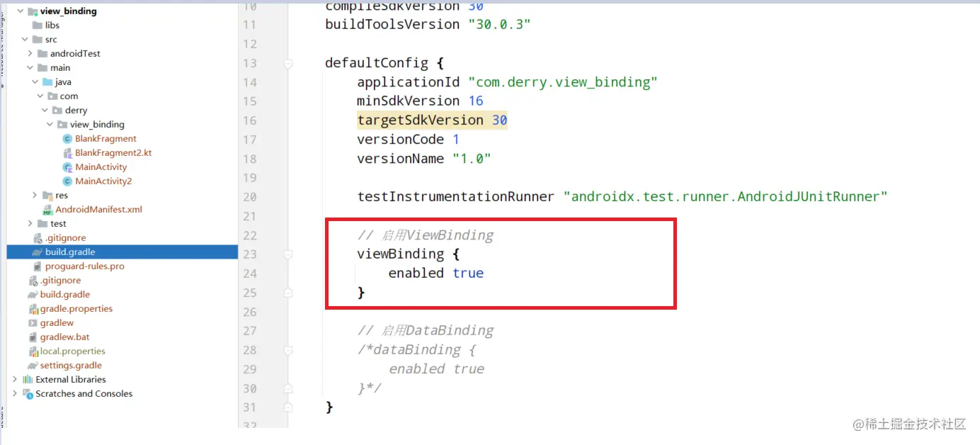Click the settings.gradle elephant icon
Viewport: 980px width, 445px height.
(33, 366)
